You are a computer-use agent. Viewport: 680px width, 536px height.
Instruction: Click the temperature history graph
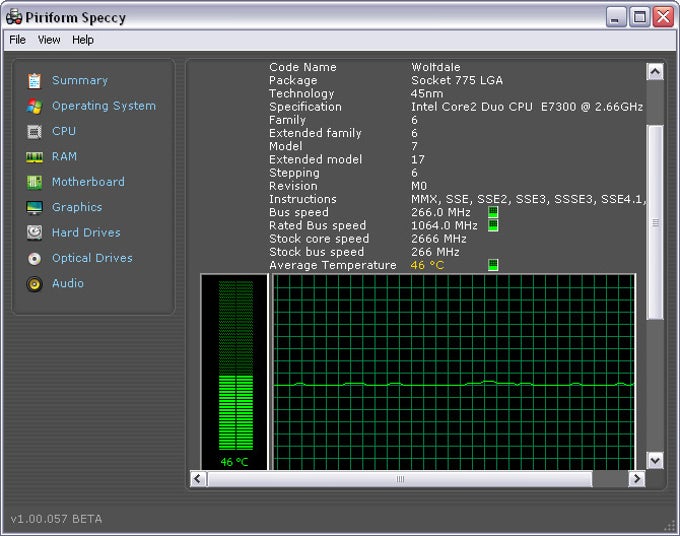pos(454,372)
